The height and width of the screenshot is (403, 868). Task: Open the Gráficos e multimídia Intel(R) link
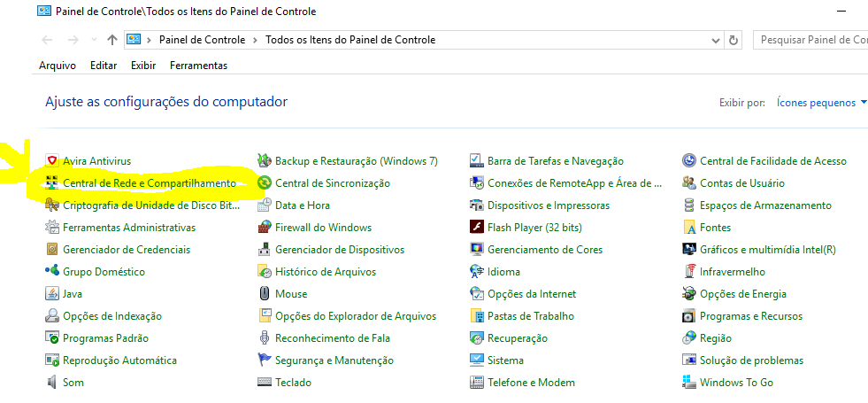768,250
